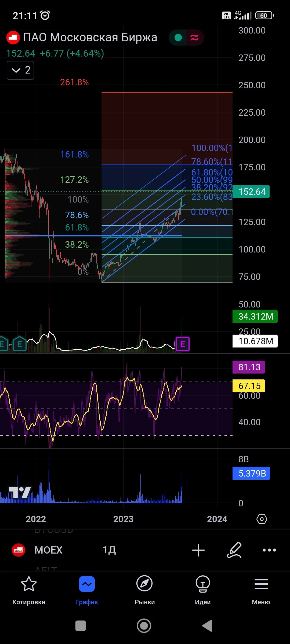Tap the green +6.77 (+4.64%) price change text

coord(72,53)
